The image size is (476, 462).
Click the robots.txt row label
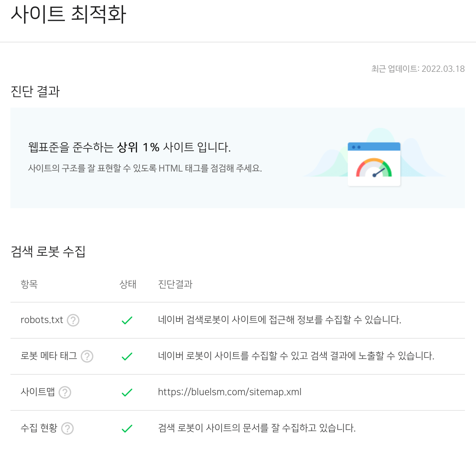[x=42, y=320]
